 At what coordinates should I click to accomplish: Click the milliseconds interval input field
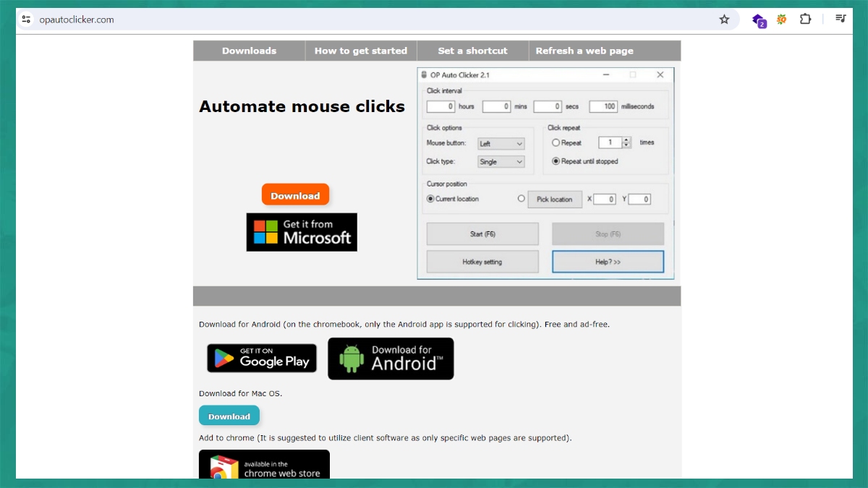(603, 106)
